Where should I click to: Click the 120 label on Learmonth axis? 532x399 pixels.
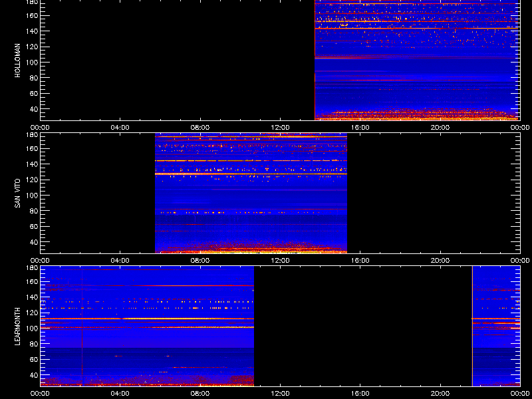[33, 313]
